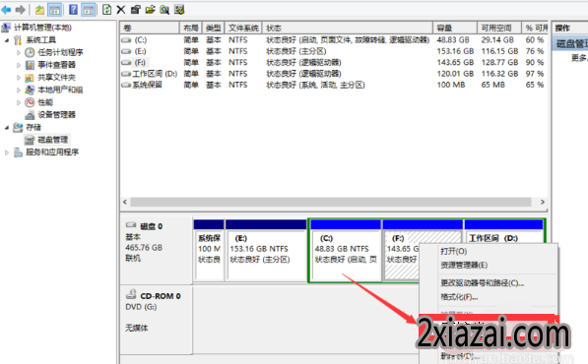This screenshot has height=364, width=588.
Task: Choose 打开(O) from the context menu
Action: (x=454, y=251)
